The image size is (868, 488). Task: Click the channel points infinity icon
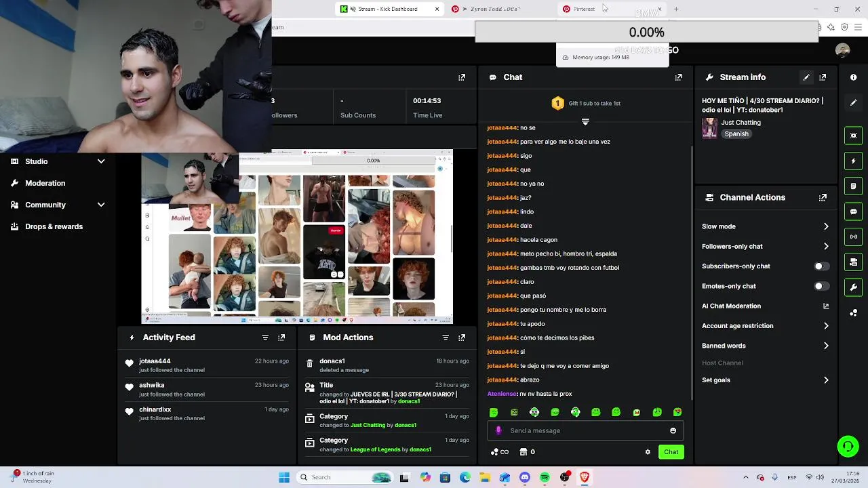[500, 452]
